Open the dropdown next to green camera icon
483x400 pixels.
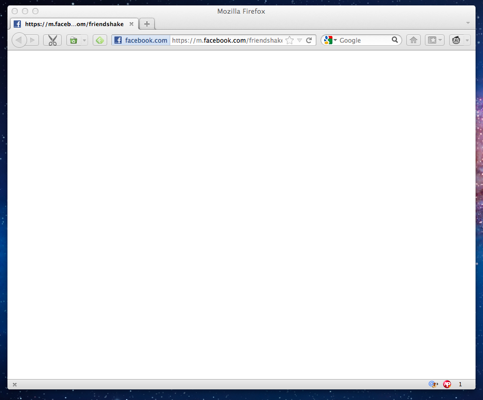(x=84, y=40)
